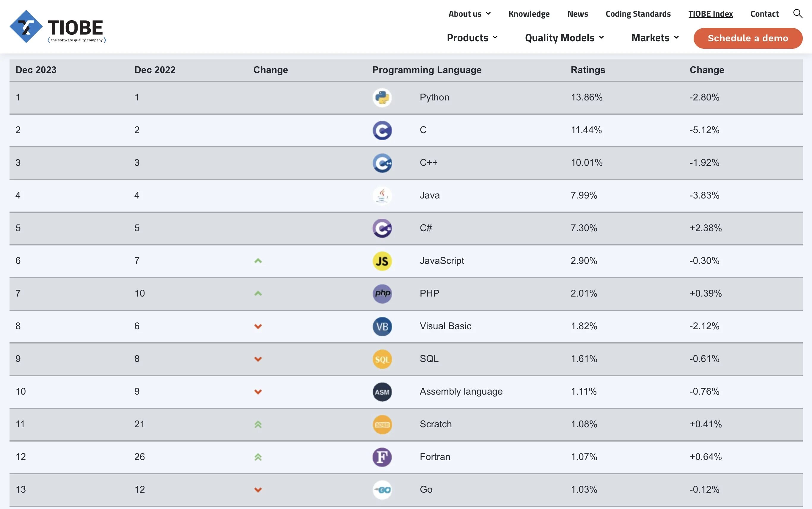Click the TIOBE logo
The width and height of the screenshot is (812, 509).
(58, 27)
